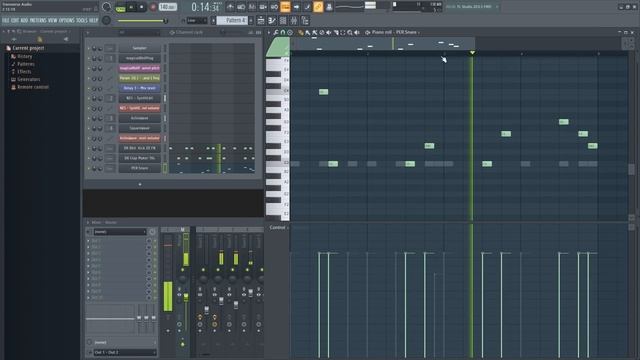
Task: Open the EDIT menu
Action: click(x=15, y=20)
